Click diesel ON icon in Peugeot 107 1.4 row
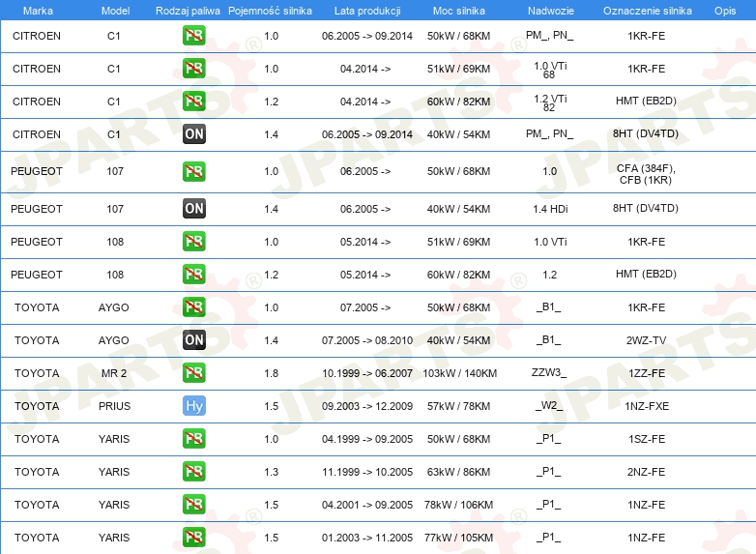 click(193, 209)
